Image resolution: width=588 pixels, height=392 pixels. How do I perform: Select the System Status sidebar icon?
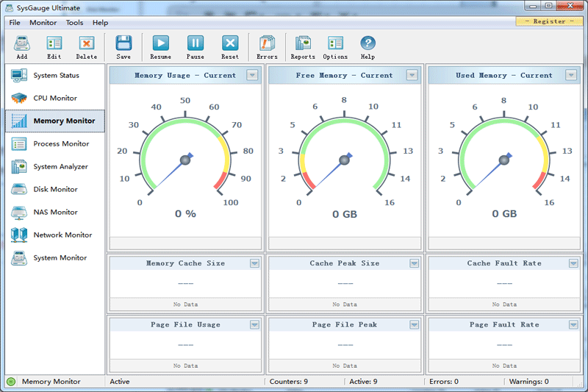pyautogui.click(x=19, y=76)
